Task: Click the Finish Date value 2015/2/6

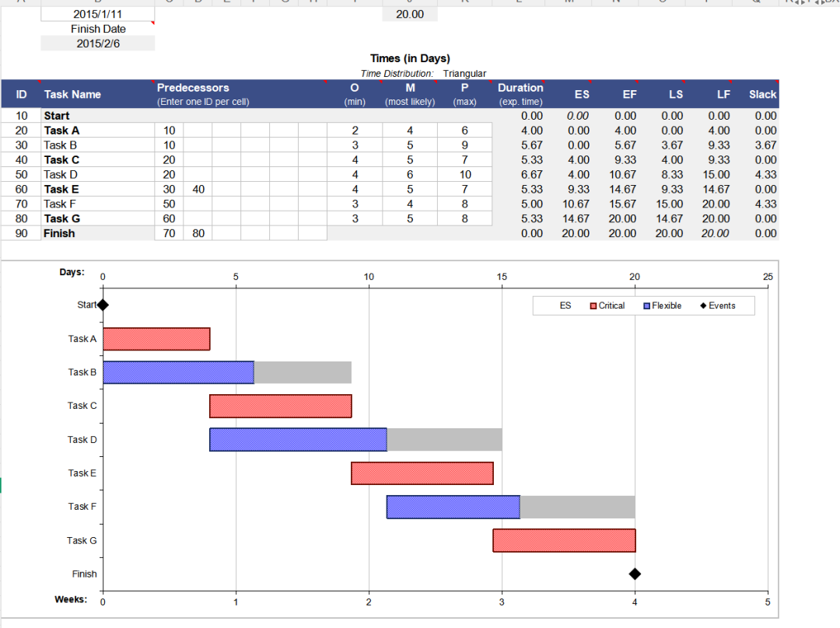Action: coord(98,44)
